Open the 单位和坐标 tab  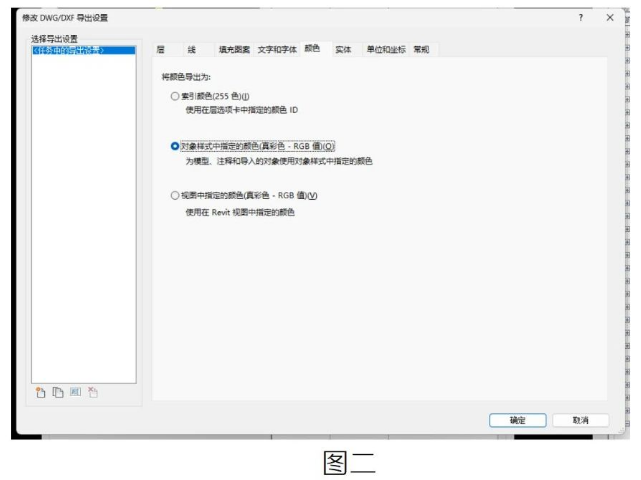tap(386, 49)
